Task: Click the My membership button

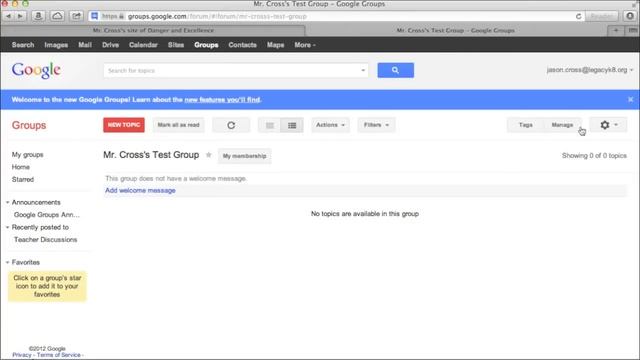Action: coord(244,156)
